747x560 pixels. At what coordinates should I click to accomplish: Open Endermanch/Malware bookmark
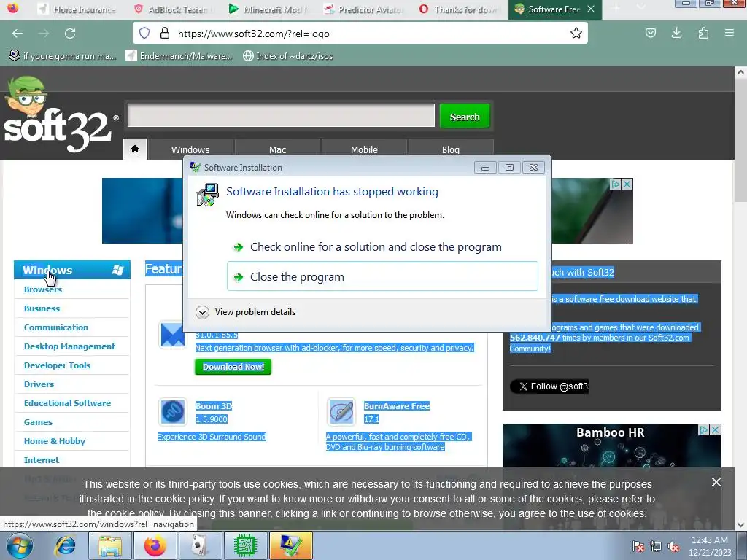click(x=179, y=56)
